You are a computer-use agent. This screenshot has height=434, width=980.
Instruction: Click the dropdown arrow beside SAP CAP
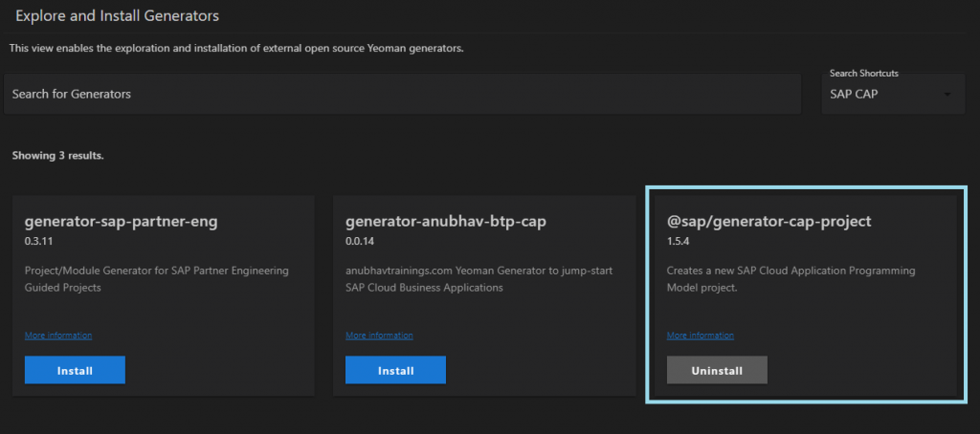click(947, 95)
